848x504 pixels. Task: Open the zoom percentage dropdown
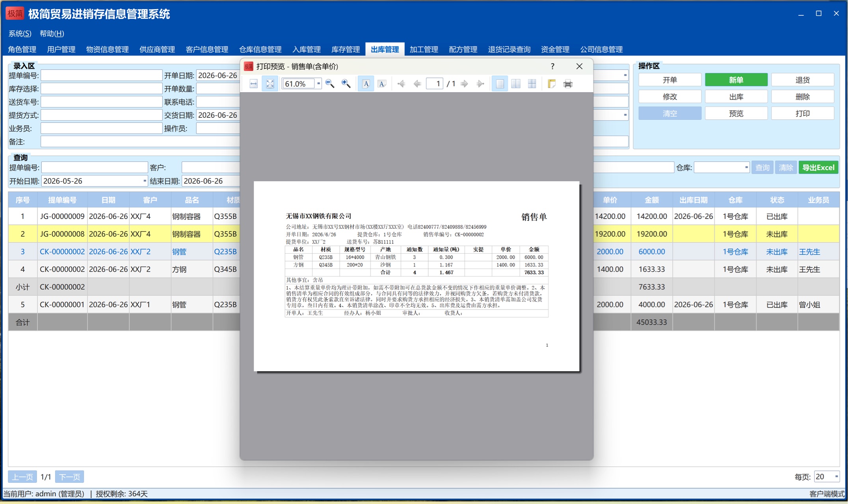[x=318, y=83]
